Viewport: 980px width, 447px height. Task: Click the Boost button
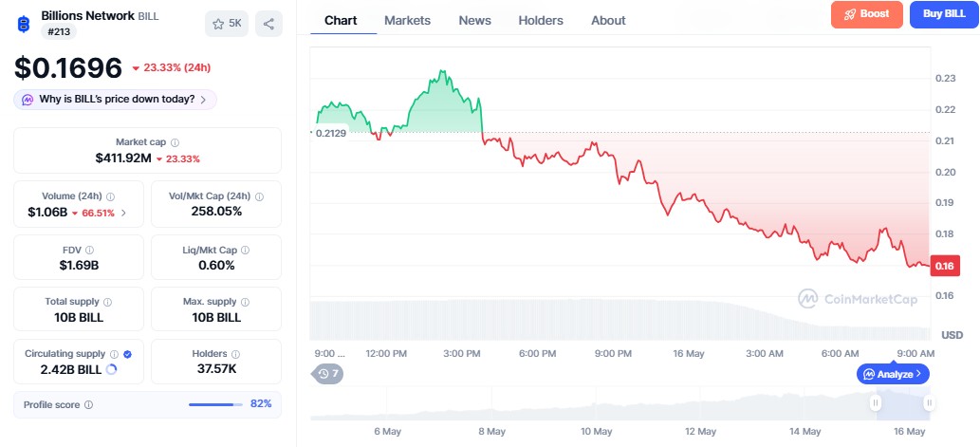867,14
